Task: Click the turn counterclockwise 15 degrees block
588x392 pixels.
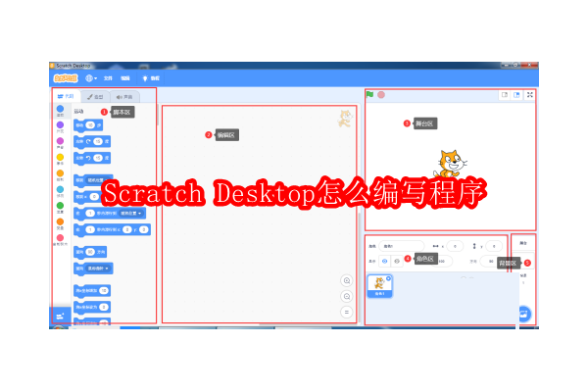Action: click(92, 158)
